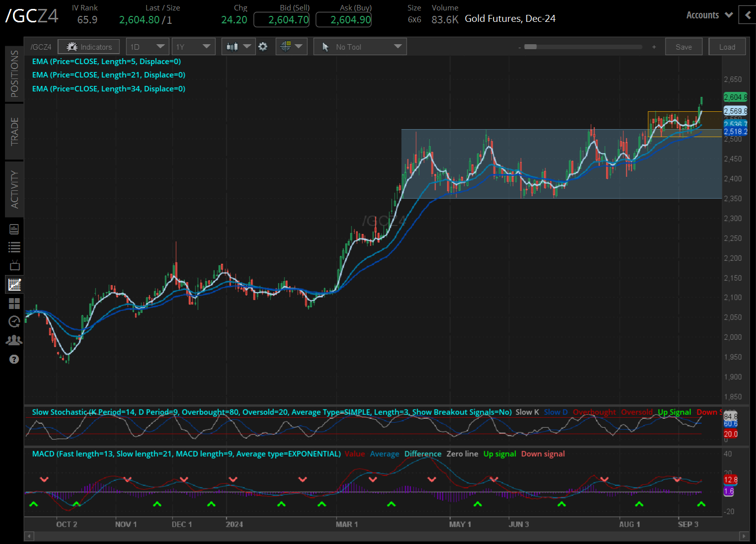Select the chart icon in the left sidebar
Screen dimensions: 756x544
(x=14, y=284)
